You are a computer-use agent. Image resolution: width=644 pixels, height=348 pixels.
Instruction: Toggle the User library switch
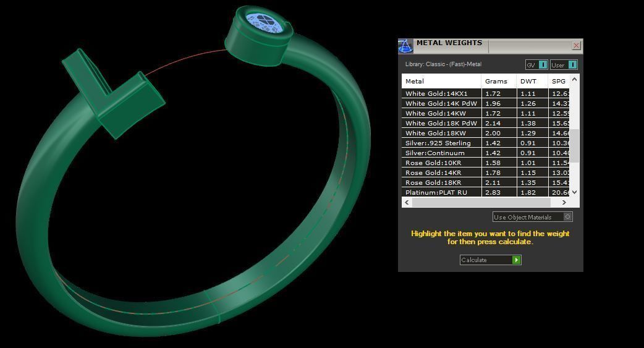[572, 65]
